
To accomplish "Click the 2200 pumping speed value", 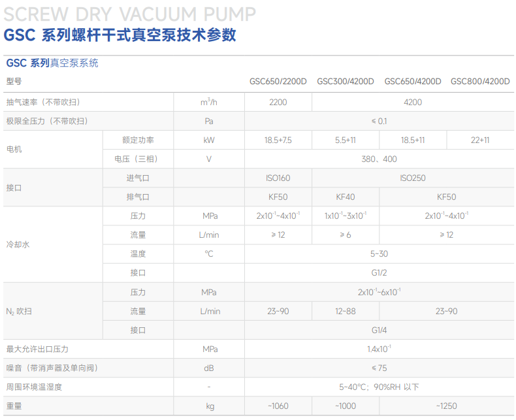I will coord(278,103).
